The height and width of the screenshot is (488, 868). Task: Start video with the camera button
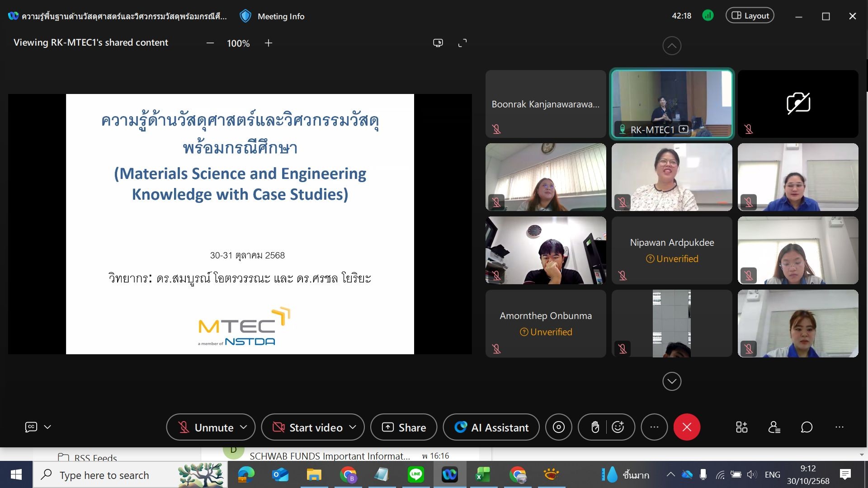[x=308, y=427]
